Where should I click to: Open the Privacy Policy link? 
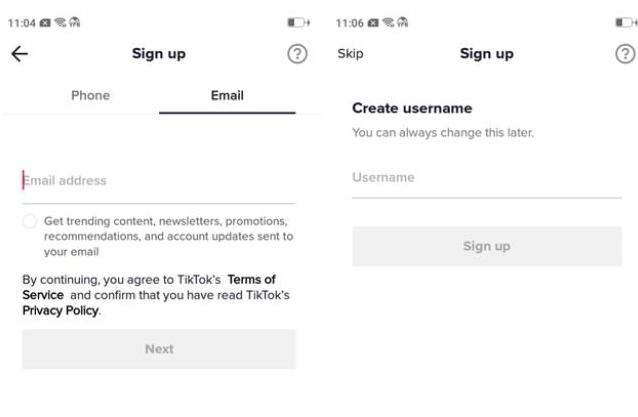click(60, 311)
